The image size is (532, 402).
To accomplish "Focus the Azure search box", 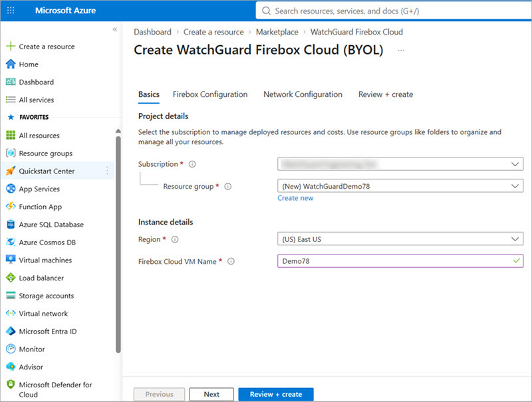I will point(394,11).
